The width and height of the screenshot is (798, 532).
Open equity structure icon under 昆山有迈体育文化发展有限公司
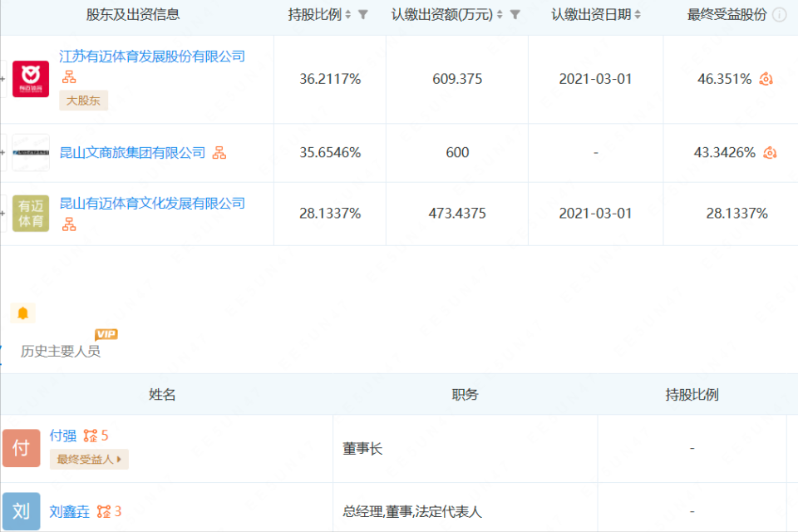click(x=69, y=224)
